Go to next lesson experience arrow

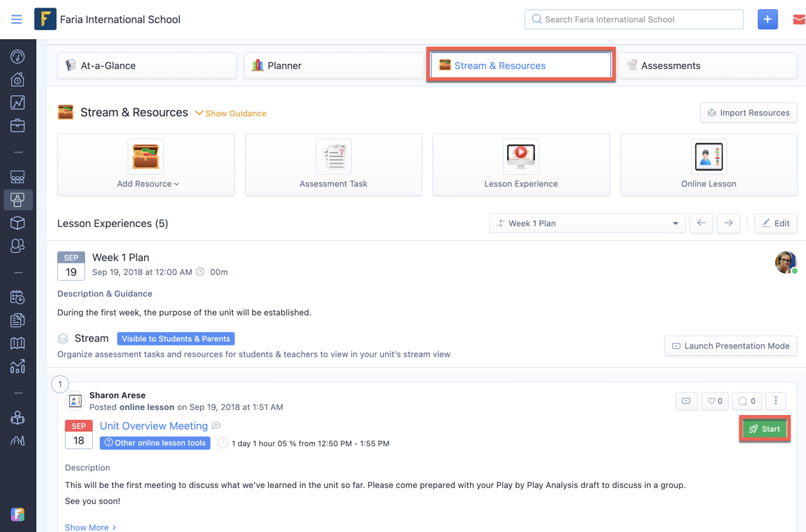point(729,223)
